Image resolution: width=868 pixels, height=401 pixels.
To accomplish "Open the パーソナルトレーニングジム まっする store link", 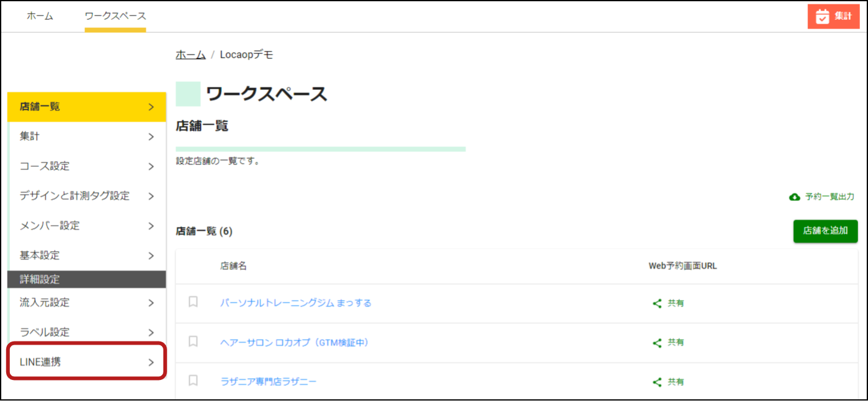I will coord(296,303).
